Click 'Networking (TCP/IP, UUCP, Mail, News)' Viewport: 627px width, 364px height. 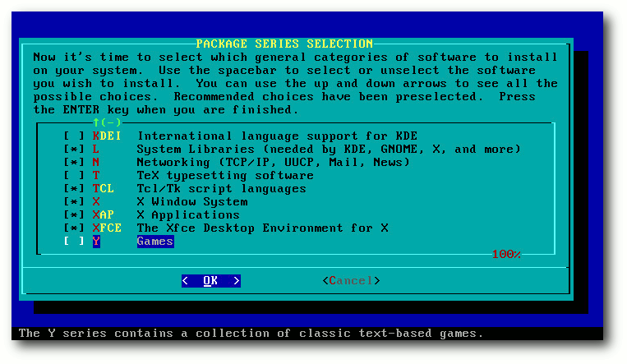[x=274, y=163]
